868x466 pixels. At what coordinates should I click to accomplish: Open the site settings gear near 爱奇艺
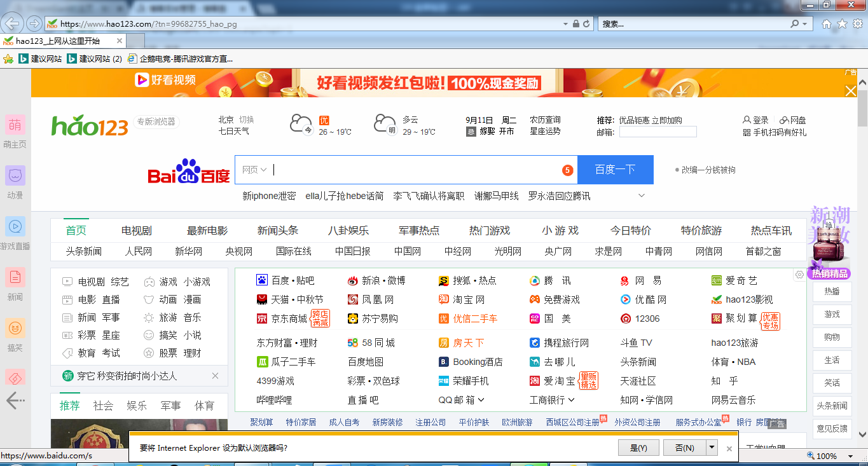point(799,275)
